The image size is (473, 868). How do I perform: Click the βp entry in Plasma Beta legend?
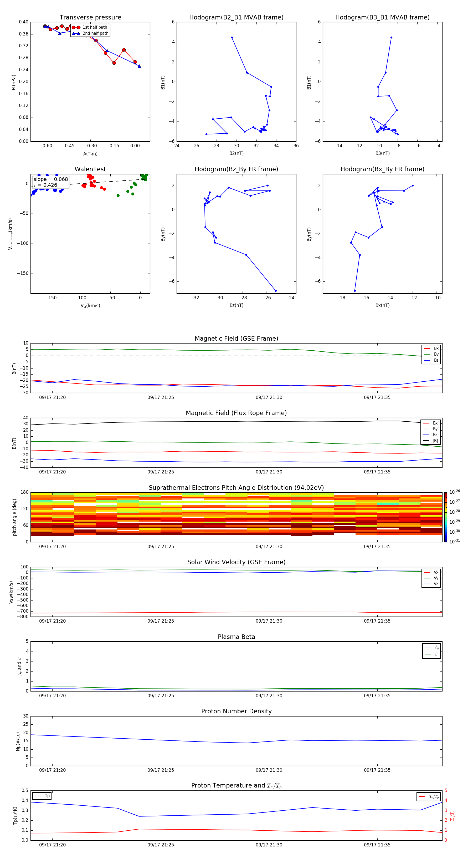tap(431, 647)
